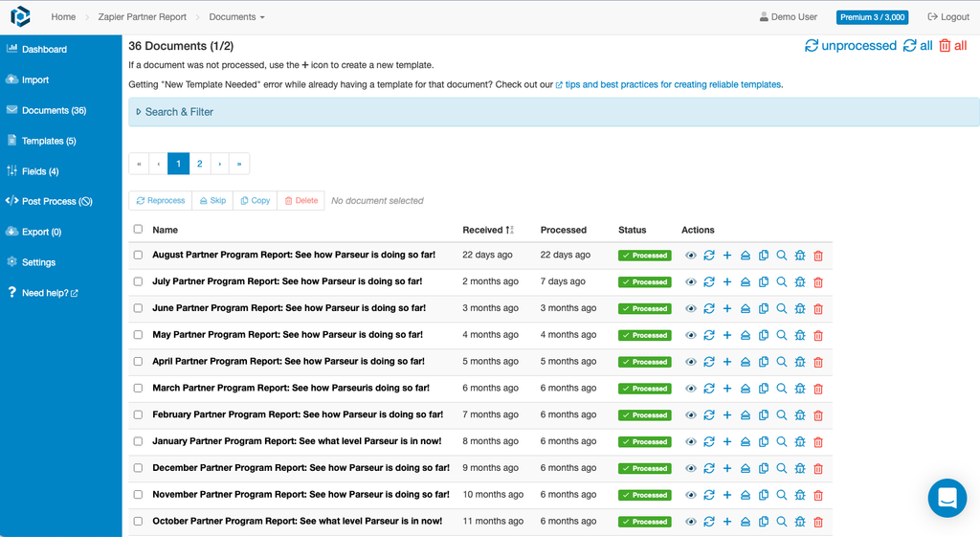Search icon on March report row
This screenshot has height=537, width=980.
(781, 389)
